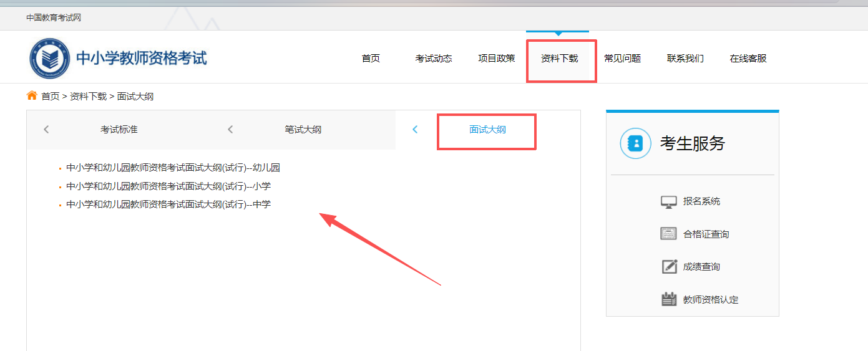Image resolution: width=868 pixels, height=351 pixels.
Task: Click the teacher exam site logo emblem
Action: [x=50, y=59]
